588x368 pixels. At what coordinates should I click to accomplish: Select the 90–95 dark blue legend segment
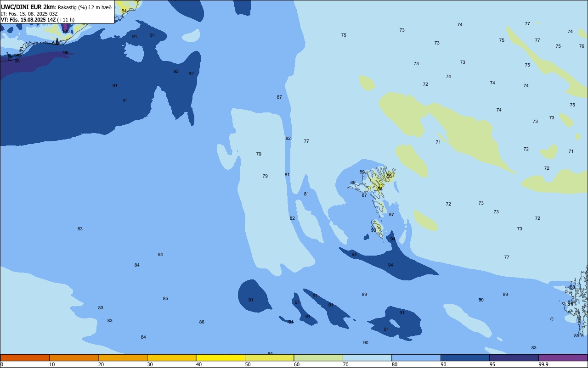click(465, 357)
